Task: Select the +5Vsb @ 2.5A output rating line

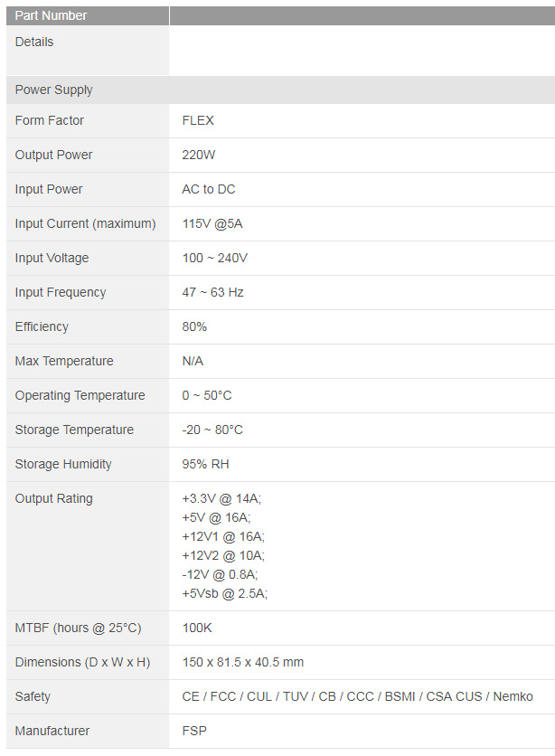Action: tap(225, 593)
